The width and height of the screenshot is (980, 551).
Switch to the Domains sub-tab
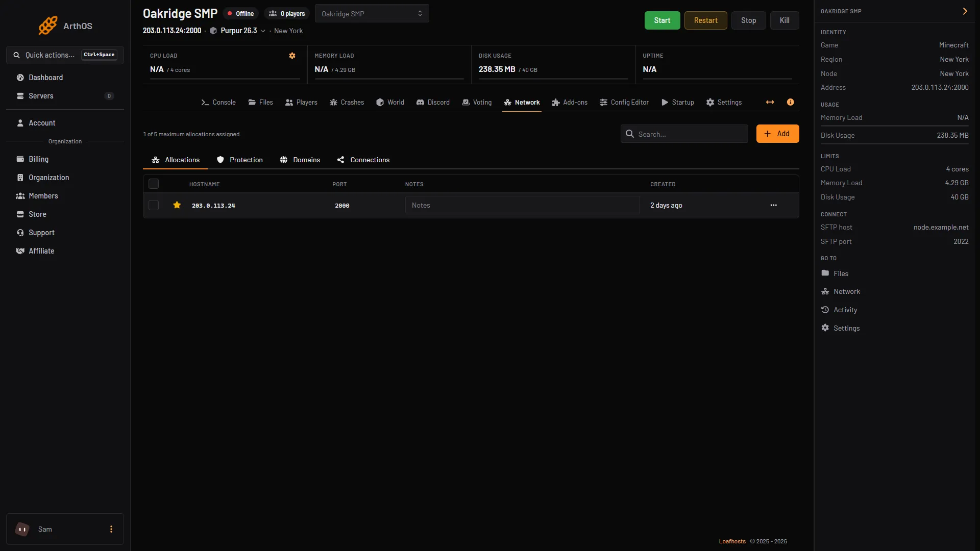click(x=300, y=160)
